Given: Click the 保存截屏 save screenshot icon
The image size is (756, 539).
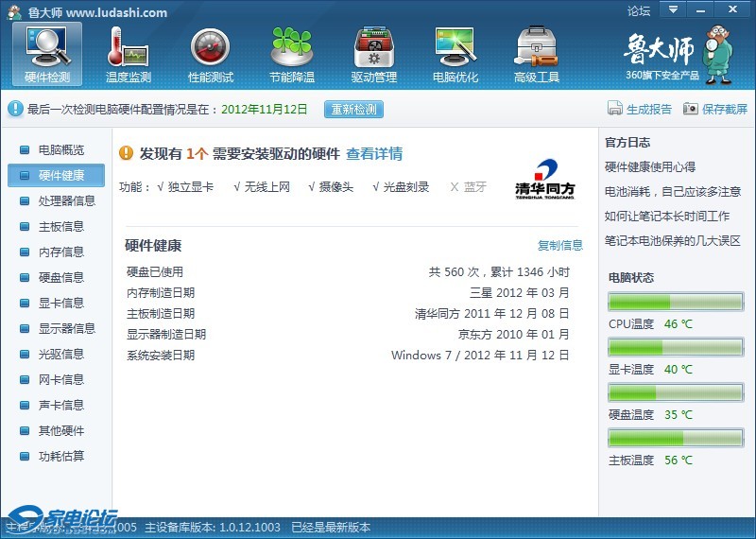Looking at the screenshot, I should [x=691, y=109].
